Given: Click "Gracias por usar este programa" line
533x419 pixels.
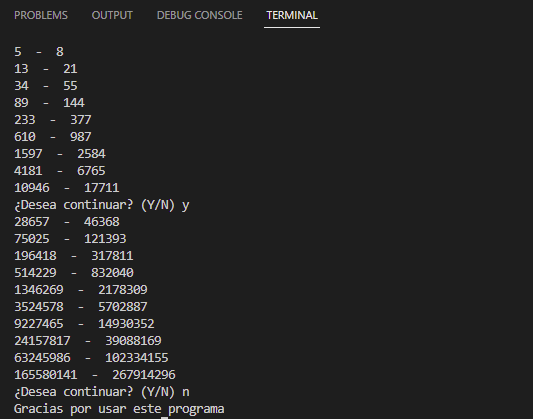Looking at the screenshot, I should point(119,409).
